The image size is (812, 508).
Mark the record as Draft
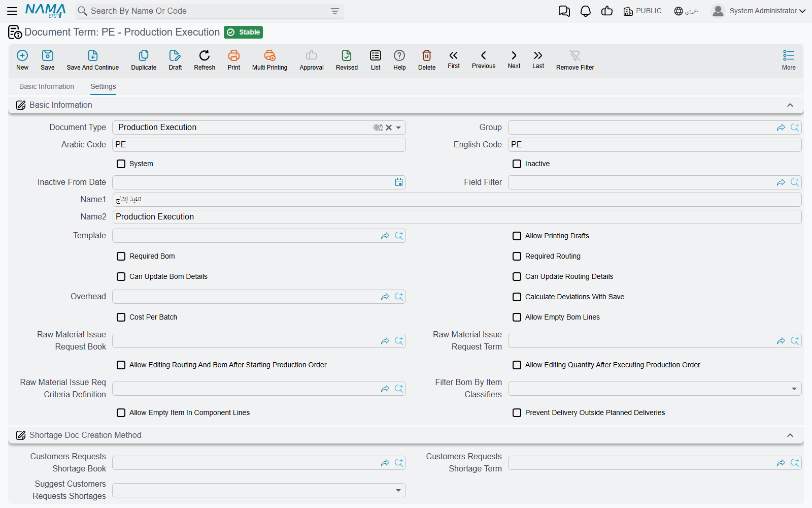[175, 60]
